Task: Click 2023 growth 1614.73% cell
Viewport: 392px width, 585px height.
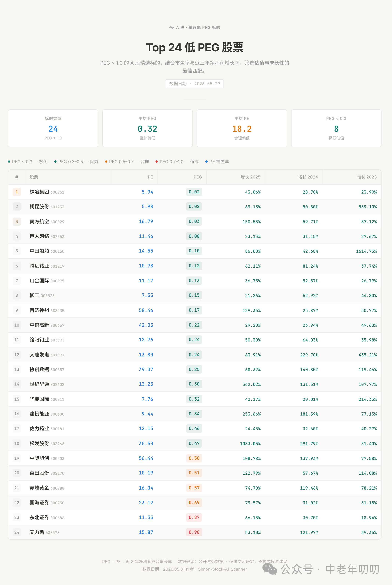Action: (x=366, y=251)
